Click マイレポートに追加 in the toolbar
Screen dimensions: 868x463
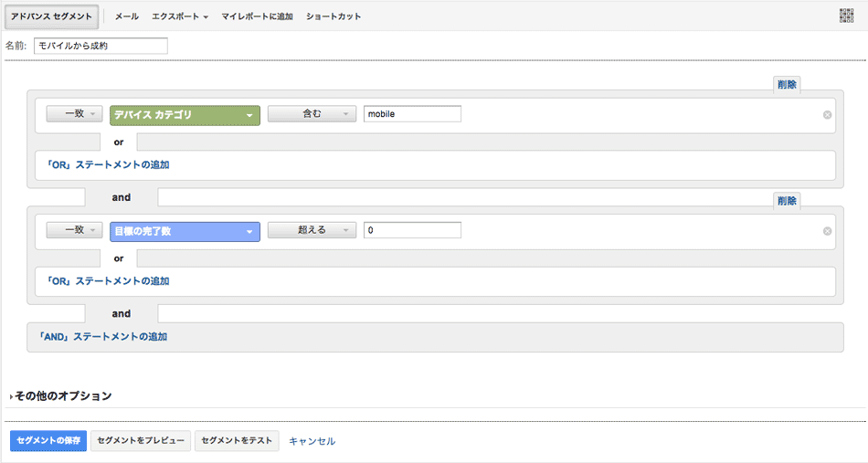257,16
